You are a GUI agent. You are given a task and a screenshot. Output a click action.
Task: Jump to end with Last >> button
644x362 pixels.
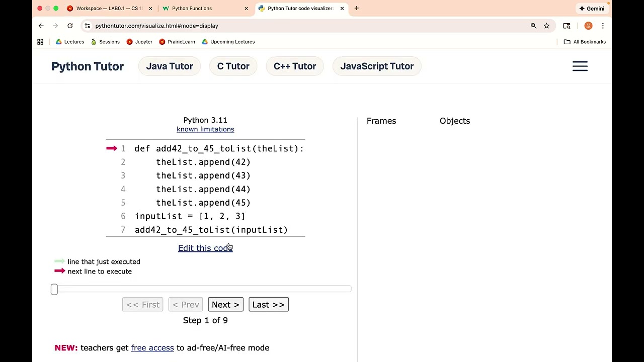269,305
